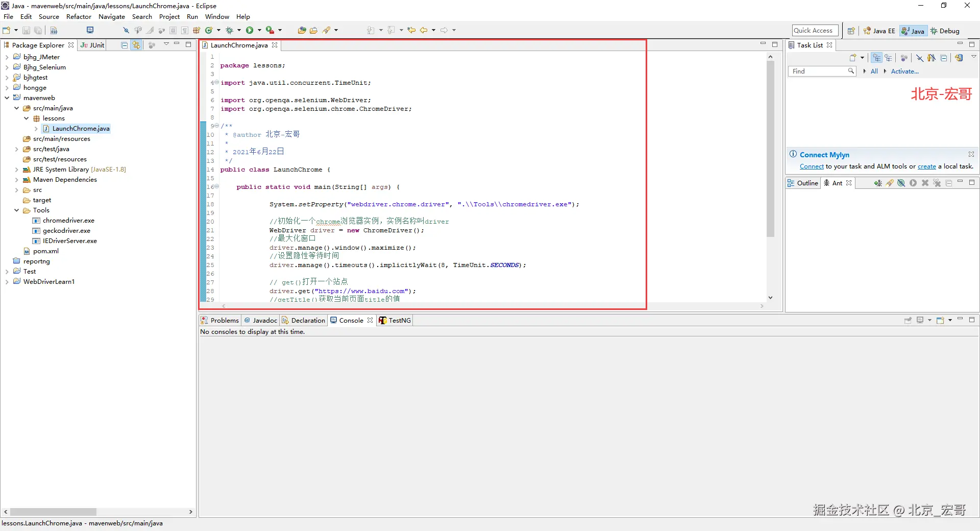Toggle Hide Completed Tasks in Task List
Image resolution: width=980 pixels, height=531 pixels.
919,58
